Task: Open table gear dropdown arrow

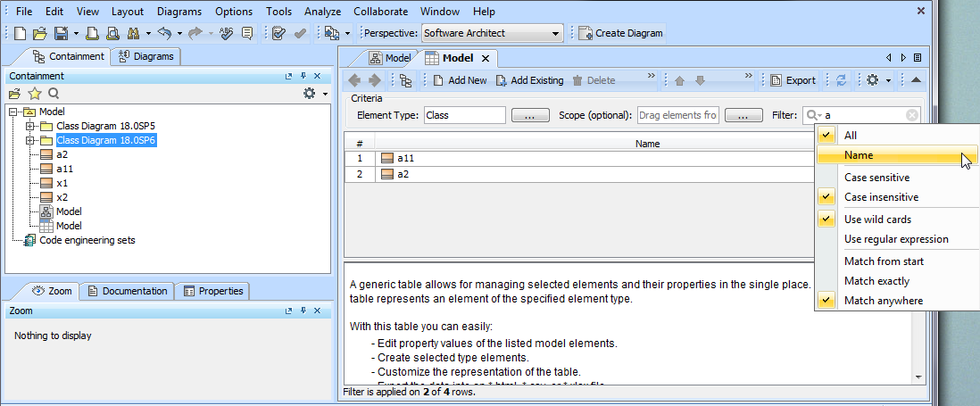Action: [x=887, y=80]
